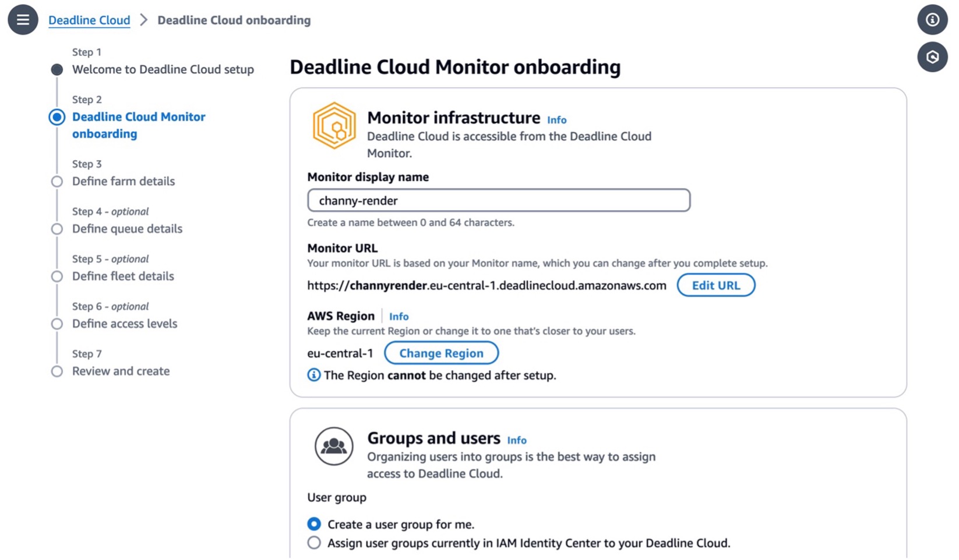The height and width of the screenshot is (560, 959).
Task: Go to Step 7 Review and create
Action: click(x=121, y=371)
